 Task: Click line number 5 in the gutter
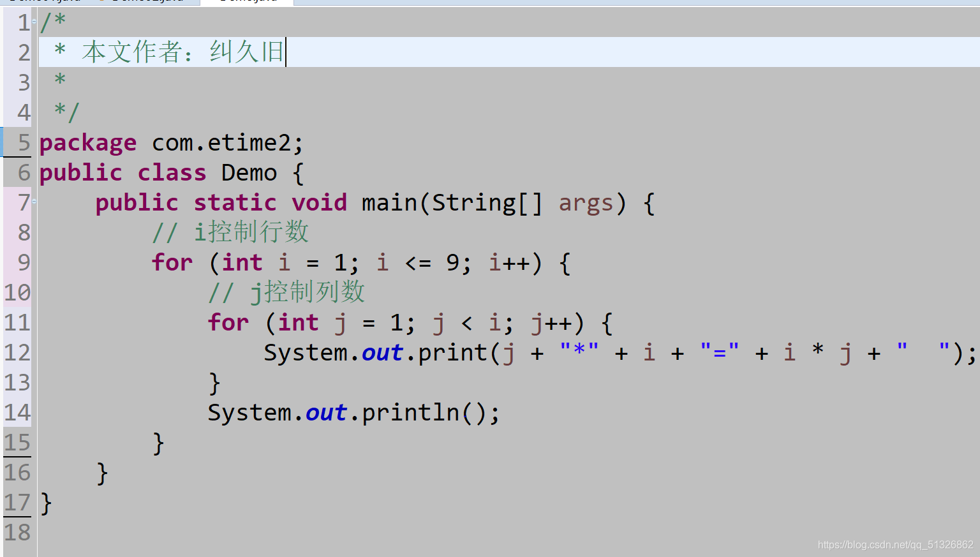(x=24, y=142)
